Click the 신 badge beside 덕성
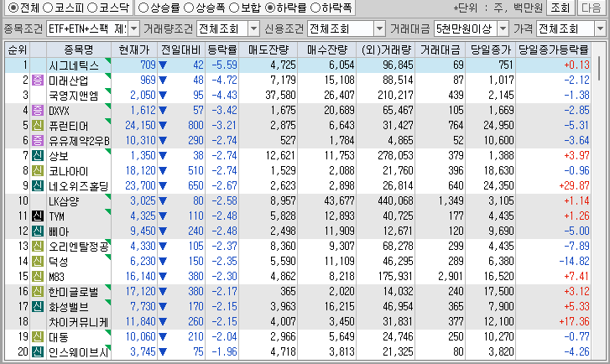610x364 pixels. pos(38,262)
